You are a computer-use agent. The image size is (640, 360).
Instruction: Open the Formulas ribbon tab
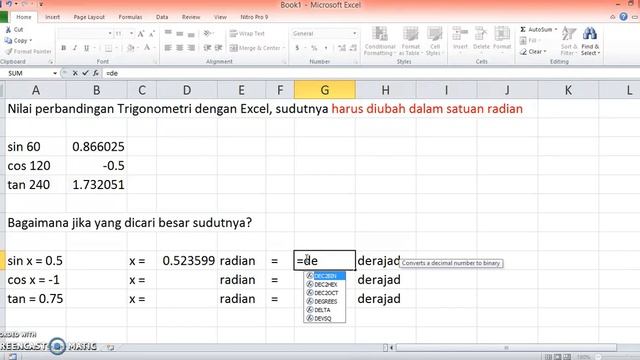(x=130, y=17)
